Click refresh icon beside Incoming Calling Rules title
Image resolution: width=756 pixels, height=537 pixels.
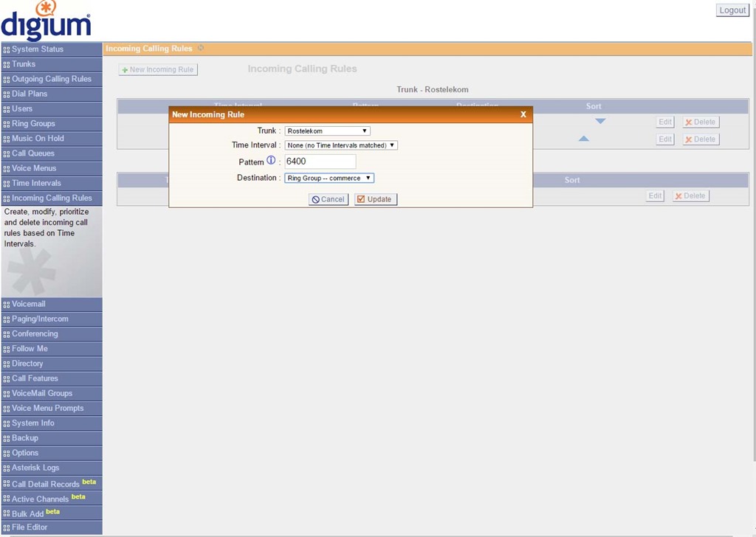pyautogui.click(x=201, y=48)
